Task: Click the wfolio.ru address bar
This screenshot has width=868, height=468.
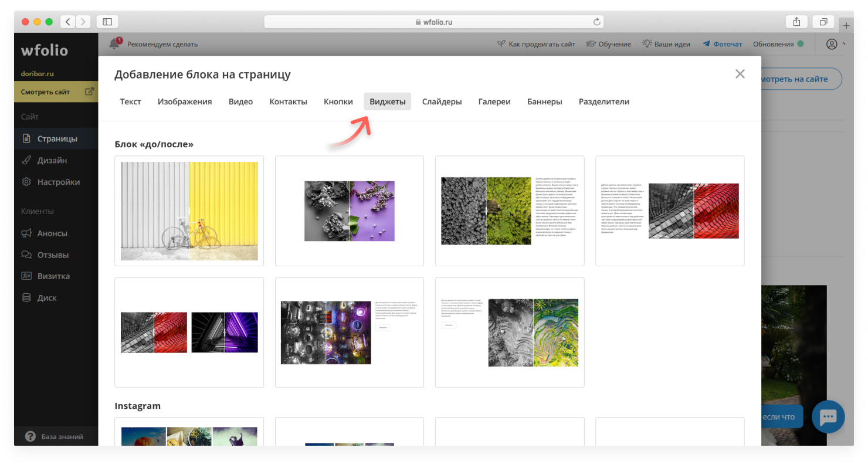Action: pyautogui.click(x=434, y=22)
